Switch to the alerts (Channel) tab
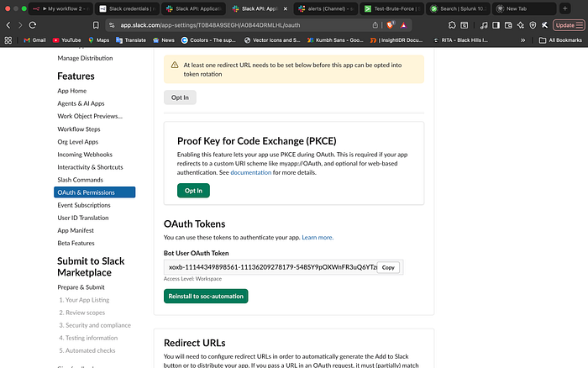 pos(326,8)
